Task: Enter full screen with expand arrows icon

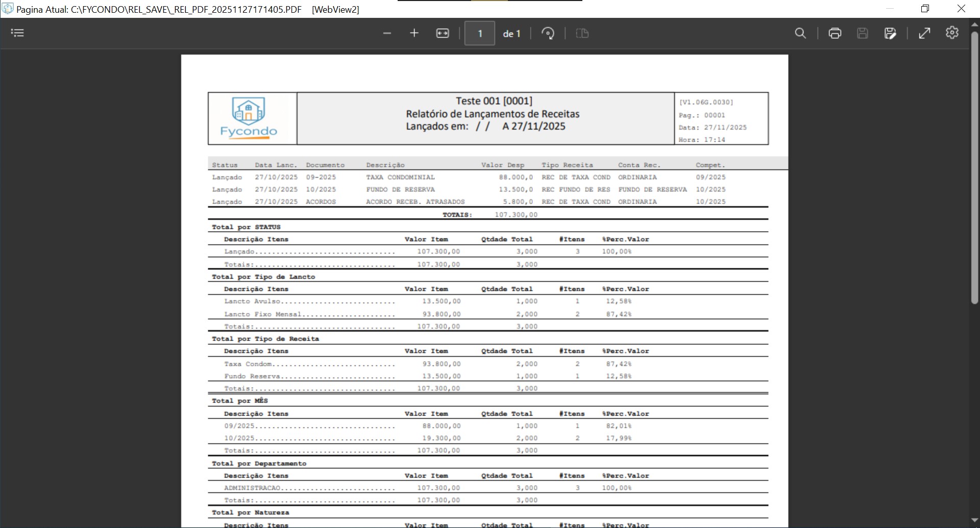Action: pyautogui.click(x=924, y=34)
